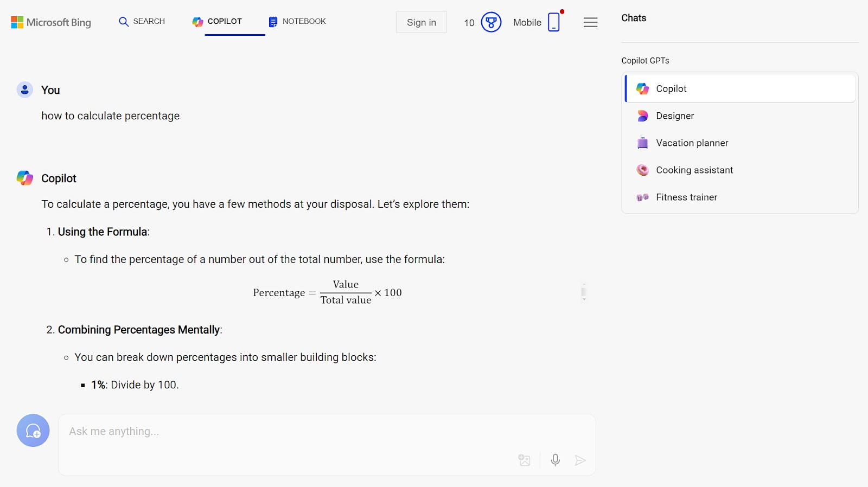Screen dimensions: 868x487
Task: Click the send arrow icon
Action: 580,460
